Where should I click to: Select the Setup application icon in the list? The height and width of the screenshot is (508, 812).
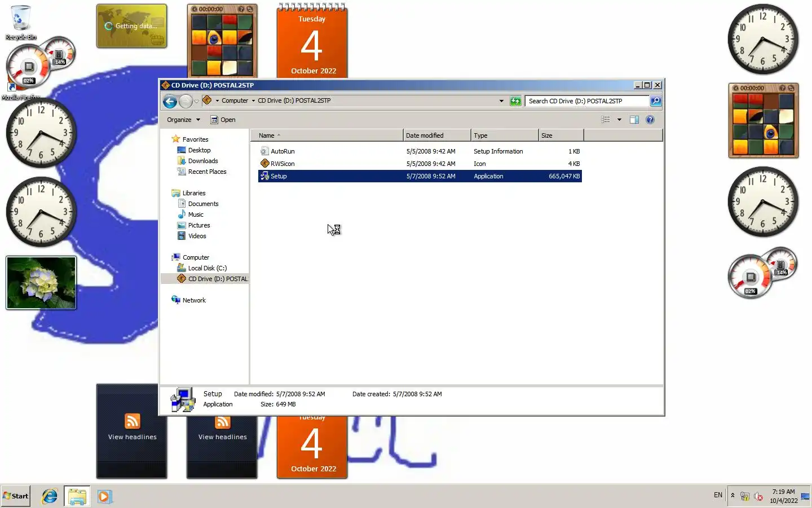tap(264, 176)
